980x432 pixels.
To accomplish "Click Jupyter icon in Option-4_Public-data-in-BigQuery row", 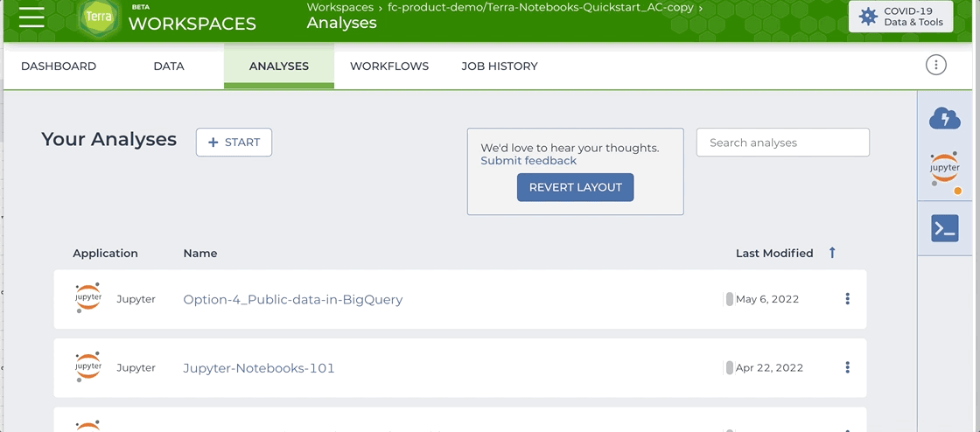I will (87, 298).
